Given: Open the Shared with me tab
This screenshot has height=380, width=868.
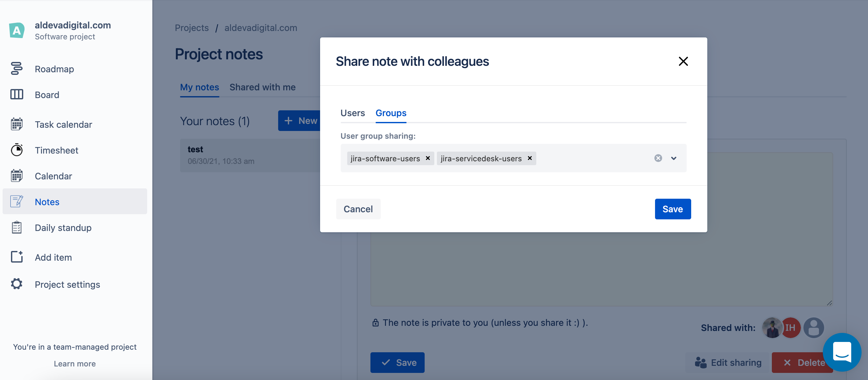Looking at the screenshot, I should pyautogui.click(x=262, y=87).
